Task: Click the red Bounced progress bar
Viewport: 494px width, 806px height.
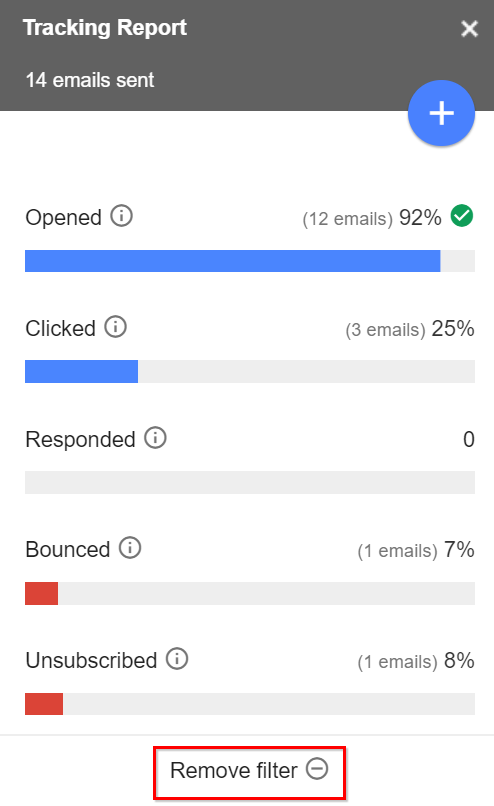Action: click(42, 594)
